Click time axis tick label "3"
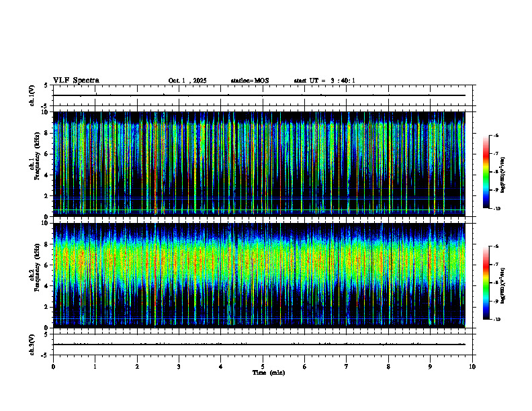 point(179,367)
